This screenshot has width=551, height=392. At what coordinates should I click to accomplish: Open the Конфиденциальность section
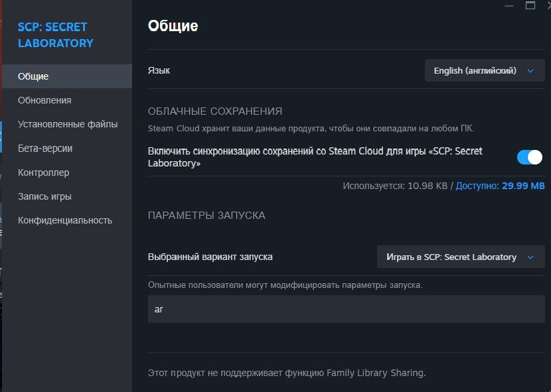65,220
